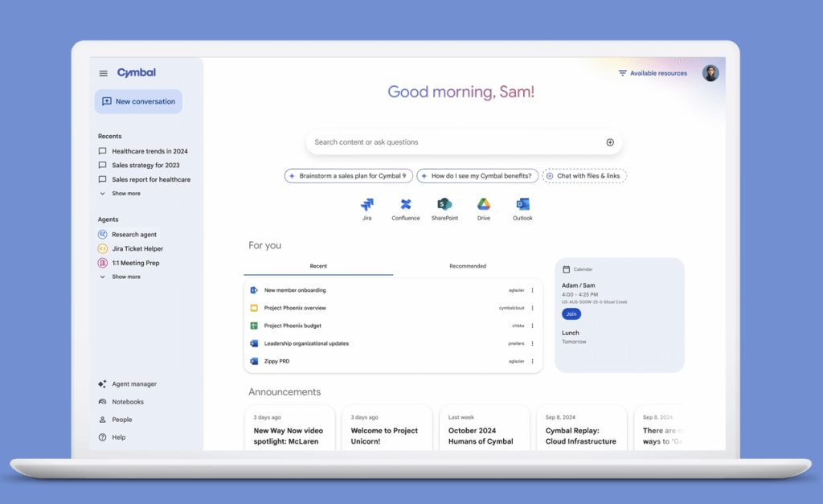
Task: Click Brainstorm a sales plan suggestion chip
Action: coord(349,176)
